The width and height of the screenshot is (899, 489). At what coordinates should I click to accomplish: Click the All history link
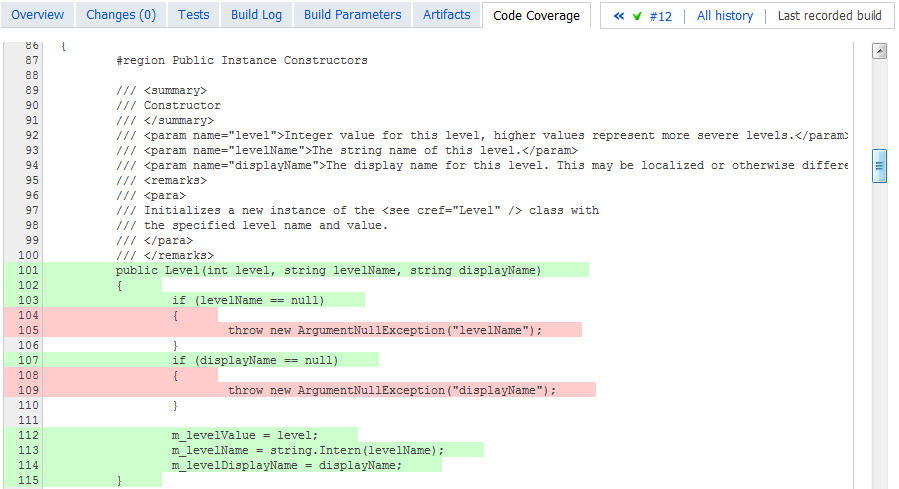(x=724, y=16)
